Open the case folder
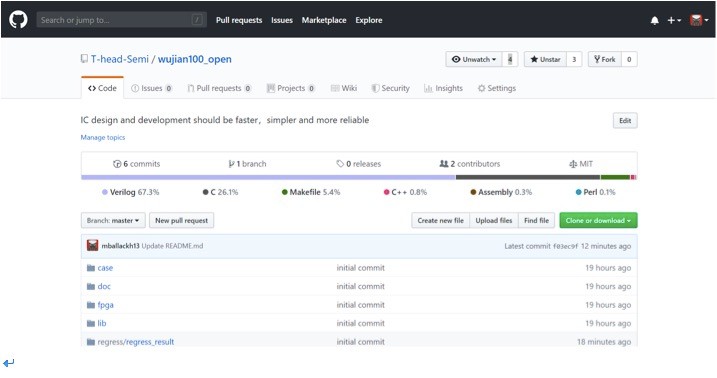Image resolution: width=717 pixels, height=378 pixels. [x=105, y=268]
